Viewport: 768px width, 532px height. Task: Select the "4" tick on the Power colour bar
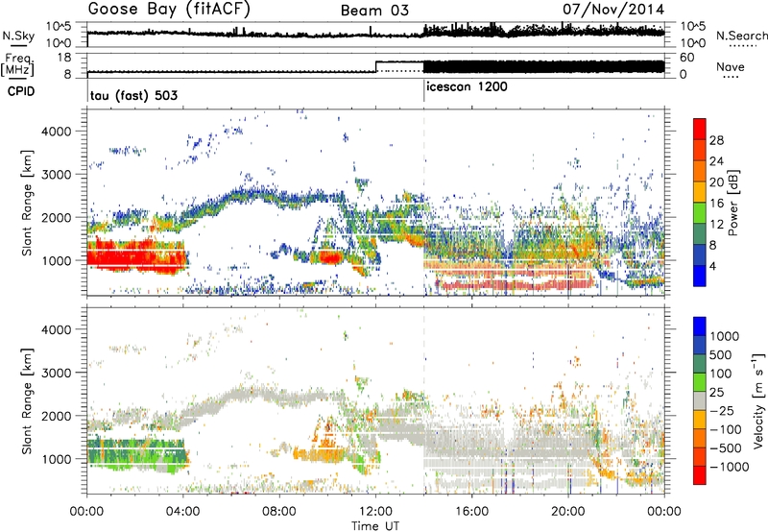pyautogui.click(x=712, y=266)
